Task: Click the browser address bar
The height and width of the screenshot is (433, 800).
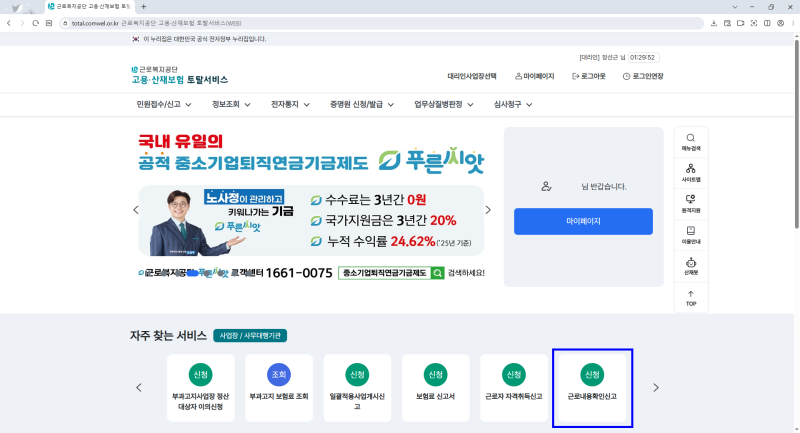Action: (382, 23)
